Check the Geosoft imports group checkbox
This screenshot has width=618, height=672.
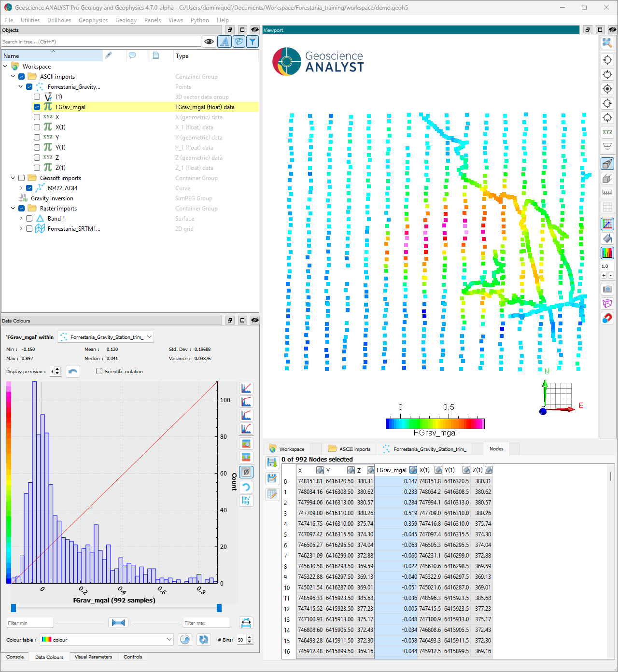[x=22, y=178]
